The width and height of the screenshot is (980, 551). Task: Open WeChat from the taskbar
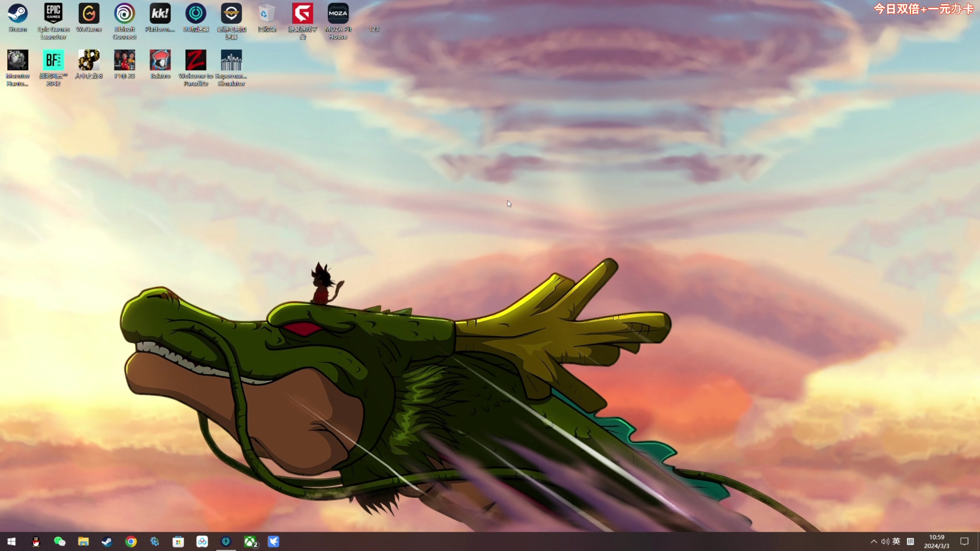[60, 541]
